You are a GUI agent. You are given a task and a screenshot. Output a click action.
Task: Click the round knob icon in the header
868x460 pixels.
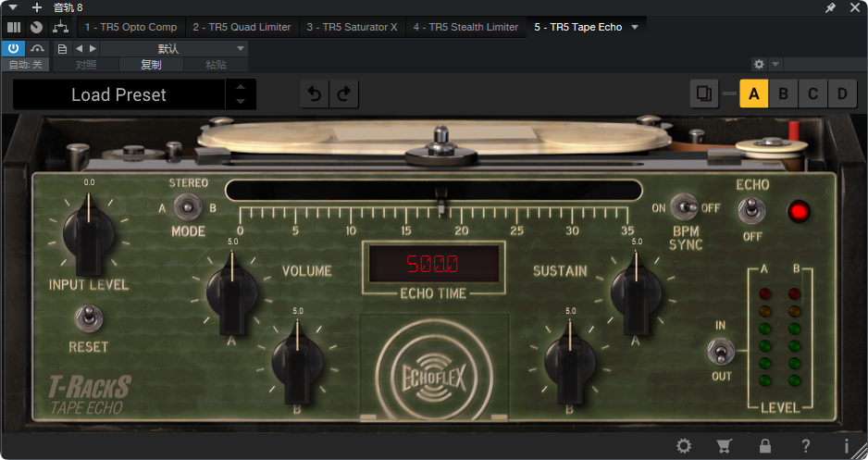click(36, 27)
